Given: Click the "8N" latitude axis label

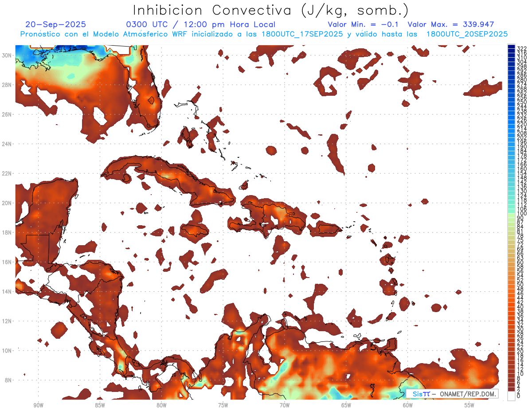Looking at the screenshot, I should 8,380.
